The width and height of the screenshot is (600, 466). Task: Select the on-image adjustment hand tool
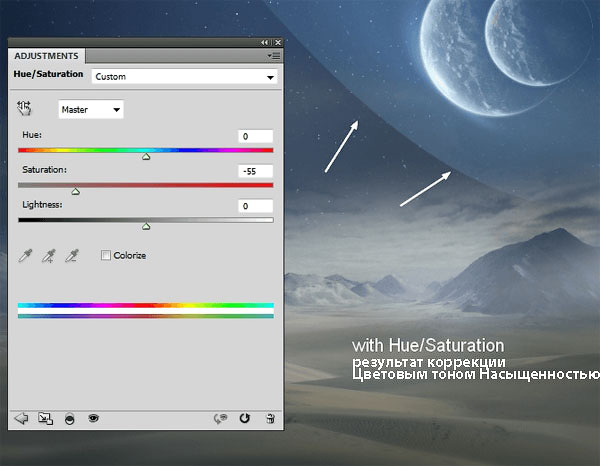(x=24, y=108)
